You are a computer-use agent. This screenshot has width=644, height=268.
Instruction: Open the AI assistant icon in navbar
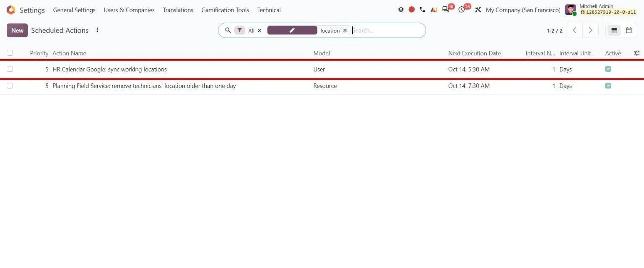(434, 10)
